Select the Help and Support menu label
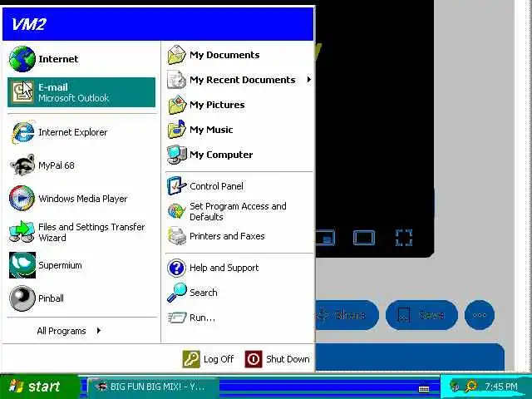 click(224, 268)
